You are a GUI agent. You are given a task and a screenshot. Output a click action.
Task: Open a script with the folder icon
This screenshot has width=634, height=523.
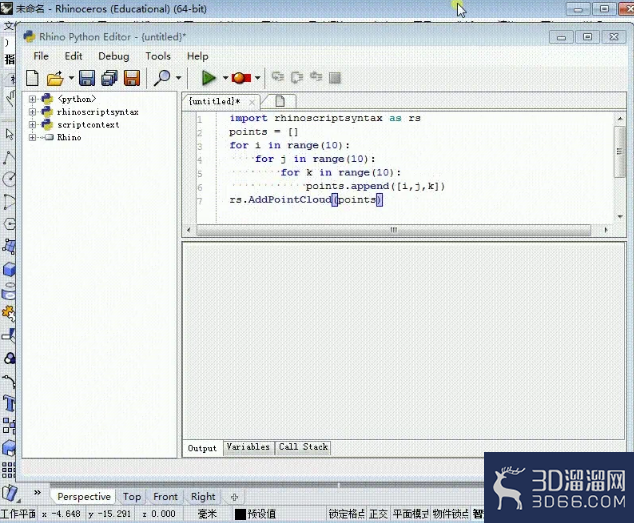[55, 78]
